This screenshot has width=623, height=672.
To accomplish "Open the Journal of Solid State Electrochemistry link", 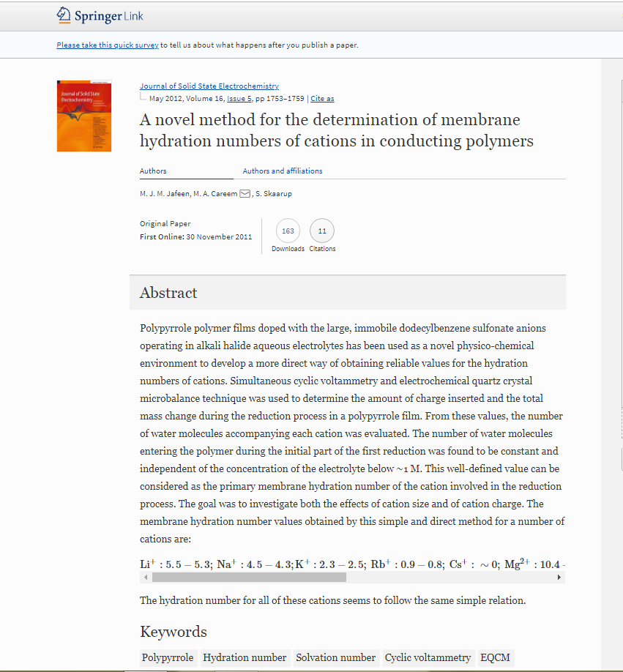I will (x=209, y=86).
